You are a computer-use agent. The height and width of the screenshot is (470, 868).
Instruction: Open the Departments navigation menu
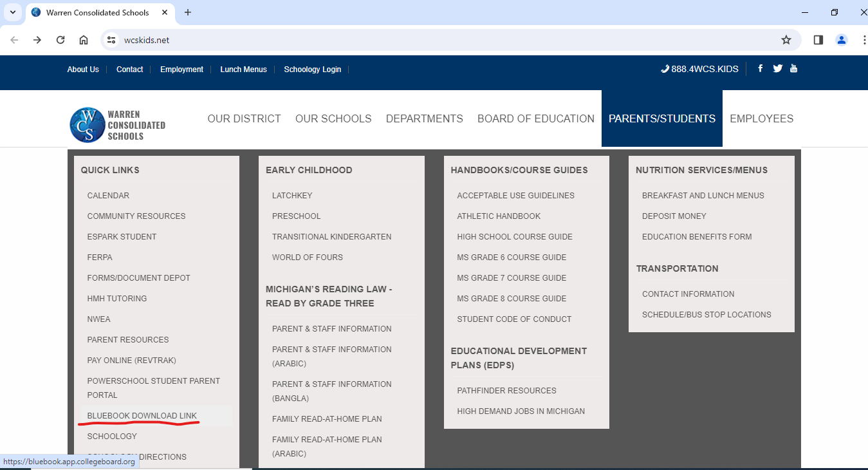tap(424, 118)
